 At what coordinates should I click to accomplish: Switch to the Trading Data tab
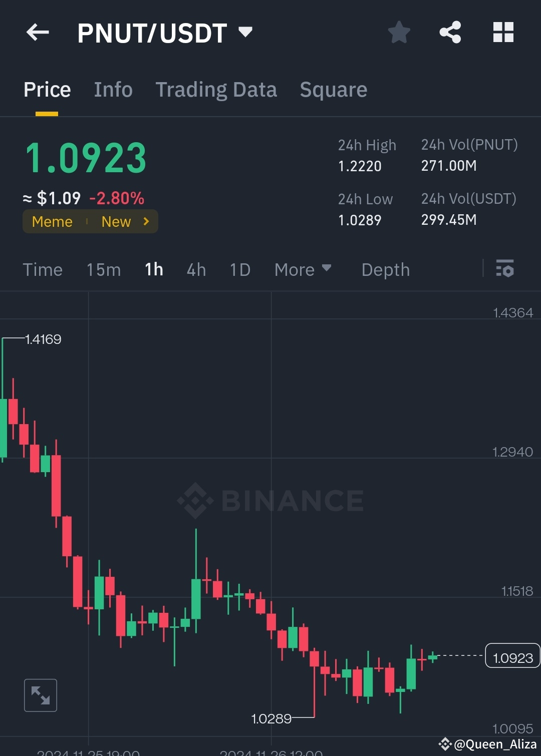[216, 89]
